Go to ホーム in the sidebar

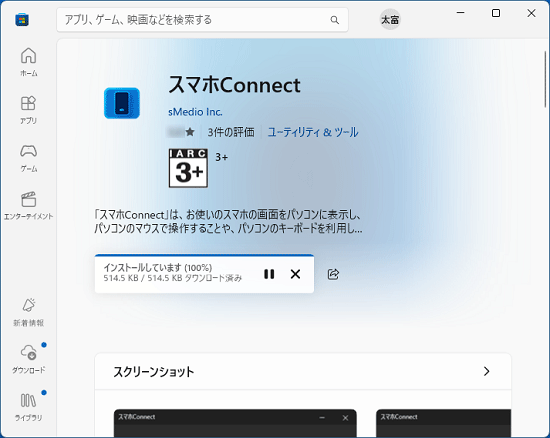(x=28, y=62)
